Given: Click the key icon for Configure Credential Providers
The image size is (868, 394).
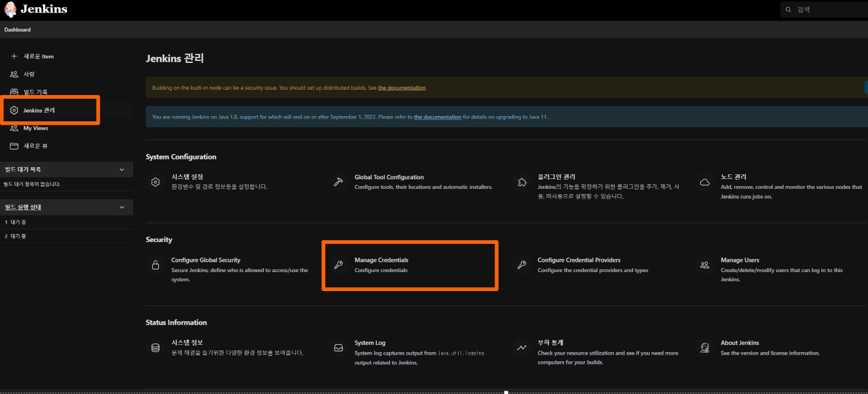Looking at the screenshot, I should (x=522, y=266).
